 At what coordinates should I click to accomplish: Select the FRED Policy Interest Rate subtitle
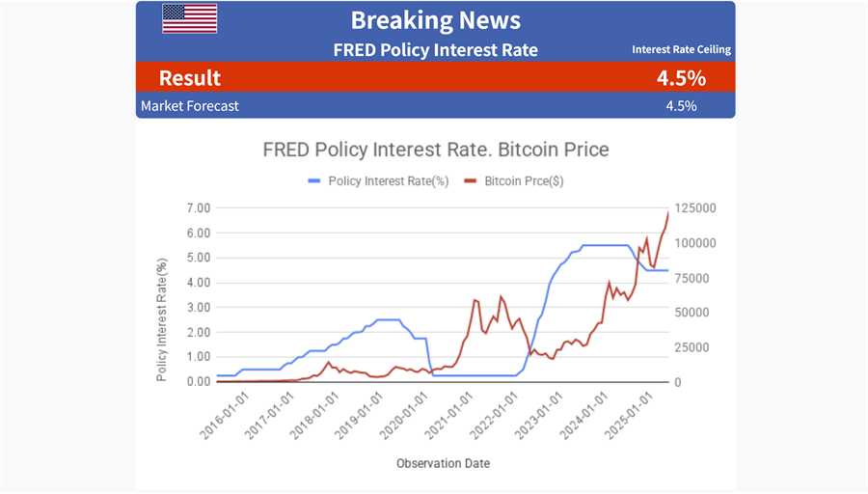435,49
